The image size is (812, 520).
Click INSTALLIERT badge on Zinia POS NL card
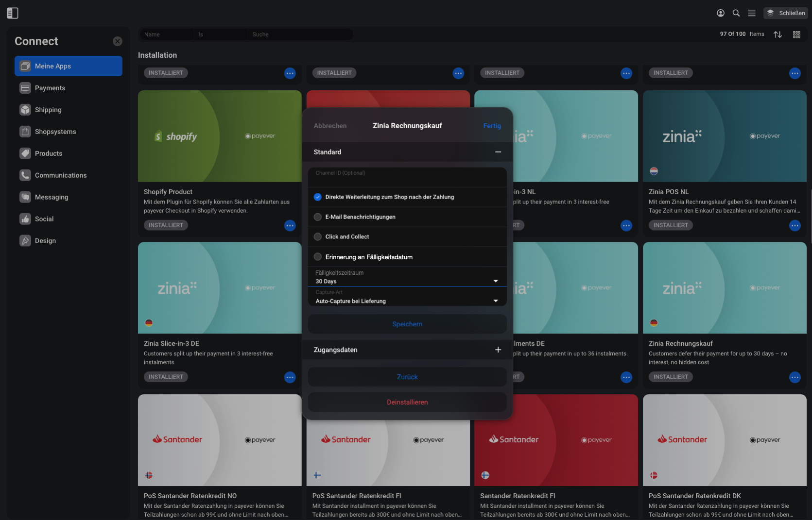click(671, 225)
